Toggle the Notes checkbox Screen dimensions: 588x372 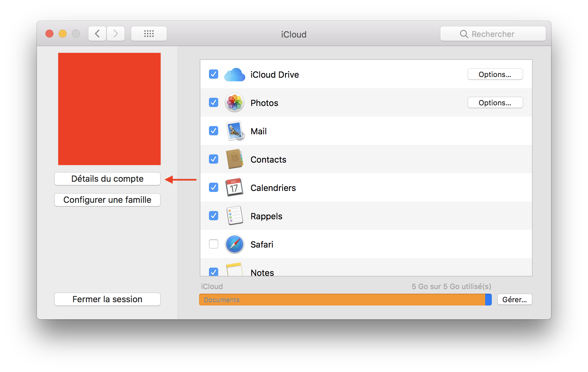tap(214, 272)
